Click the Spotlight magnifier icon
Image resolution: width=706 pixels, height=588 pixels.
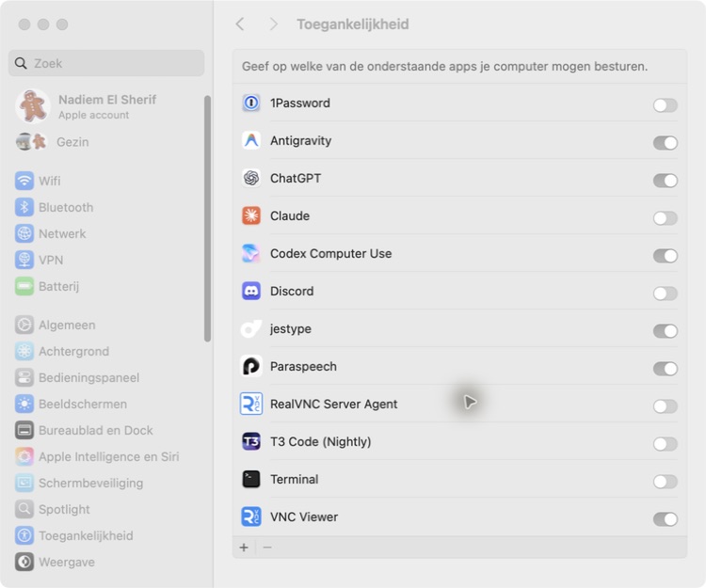click(24, 509)
